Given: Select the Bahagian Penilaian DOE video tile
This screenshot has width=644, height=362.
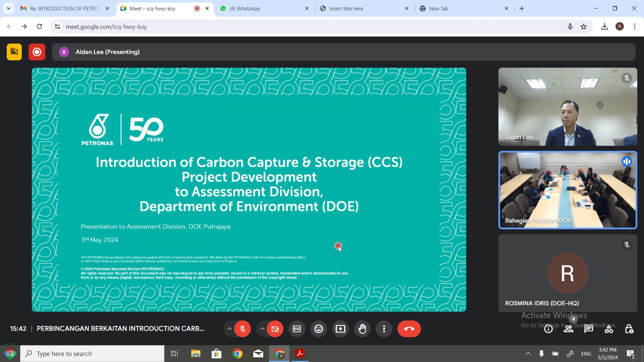Looking at the screenshot, I should click(568, 190).
